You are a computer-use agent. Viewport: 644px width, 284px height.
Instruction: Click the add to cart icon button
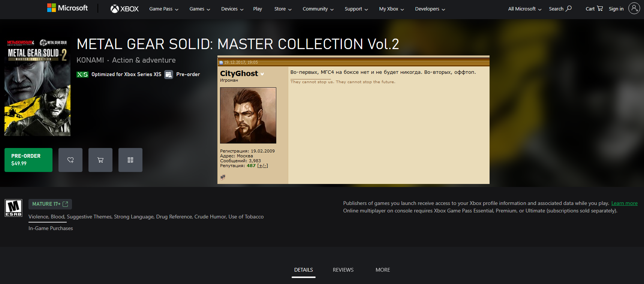[x=100, y=160]
